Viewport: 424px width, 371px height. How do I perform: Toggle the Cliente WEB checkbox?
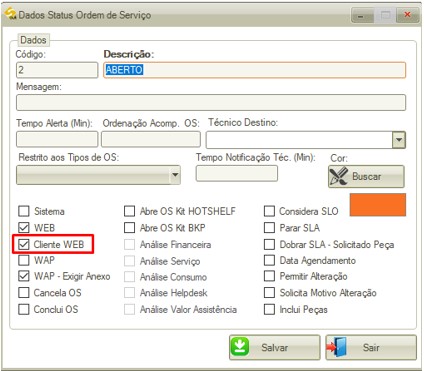point(24,244)
